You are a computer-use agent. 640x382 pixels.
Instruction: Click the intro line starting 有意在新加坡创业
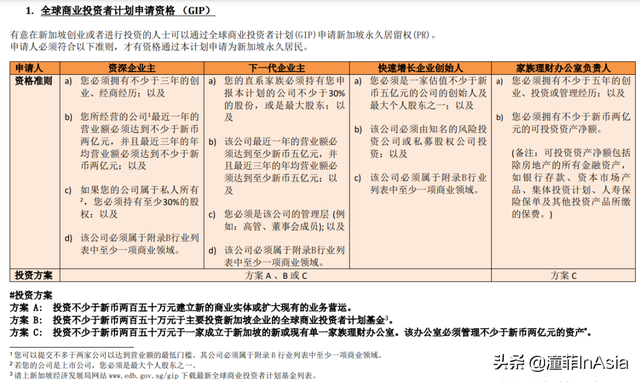223,35
